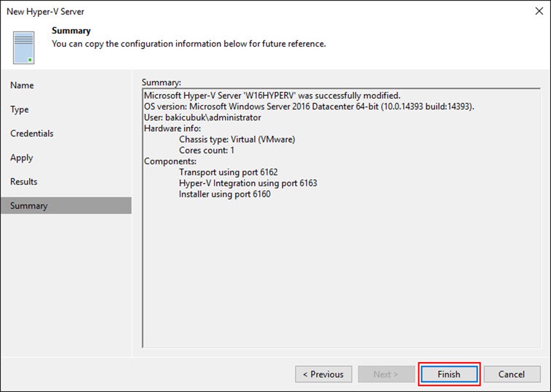Click the bold Summary heading
551x392 pixels.
(71, 30)
